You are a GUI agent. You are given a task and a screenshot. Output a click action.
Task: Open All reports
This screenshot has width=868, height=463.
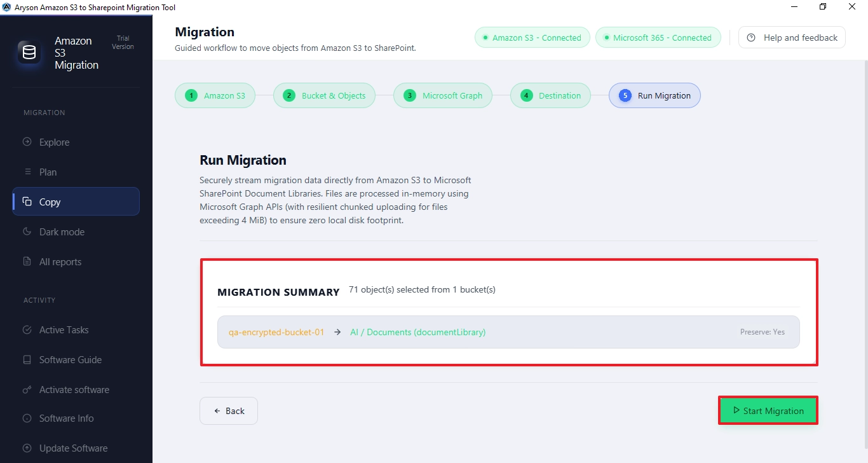point(76,262)
